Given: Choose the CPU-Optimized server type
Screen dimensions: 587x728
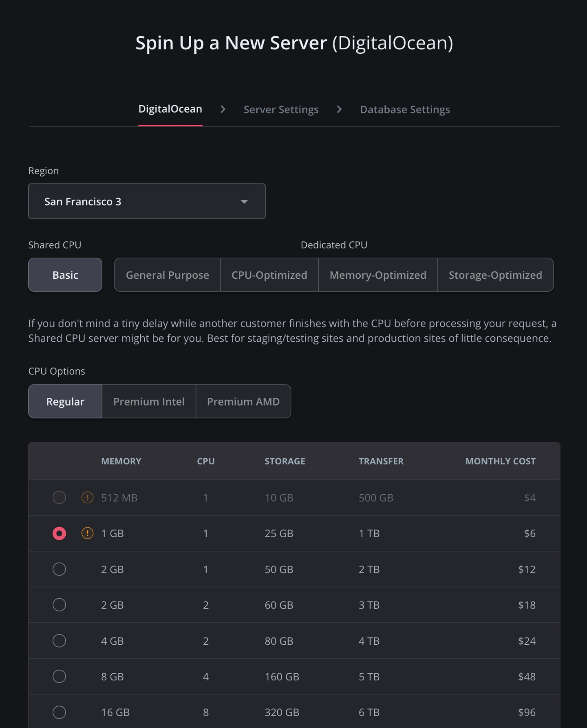Looking at the screenshot, I should 269,275.
